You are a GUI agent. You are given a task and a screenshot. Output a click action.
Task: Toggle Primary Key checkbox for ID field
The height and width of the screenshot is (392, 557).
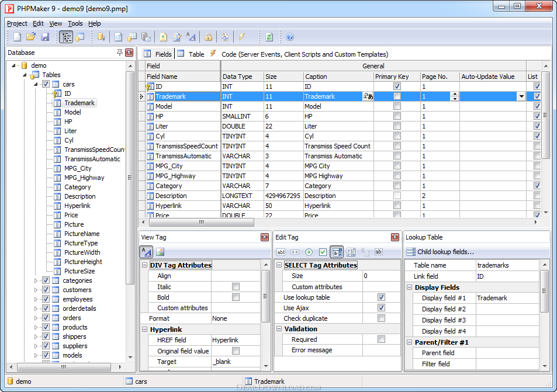(x=397, y=86)
